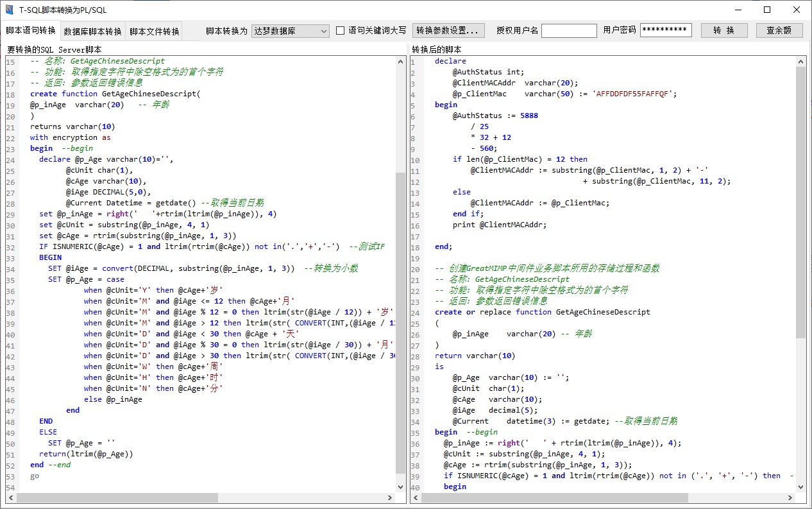Click the converted script vertical scrollbar thumb
Screen dimensions: 812x509
(801, 202)
